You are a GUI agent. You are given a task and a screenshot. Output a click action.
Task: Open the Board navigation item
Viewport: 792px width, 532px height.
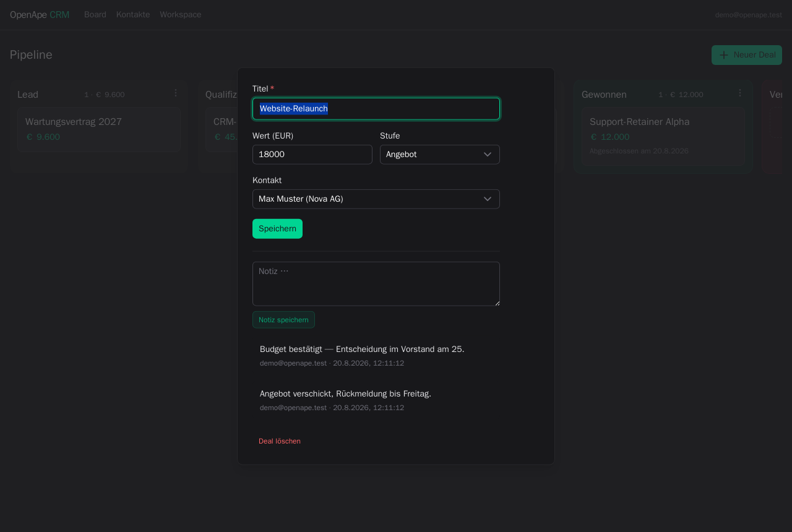(x=95, y=15)
